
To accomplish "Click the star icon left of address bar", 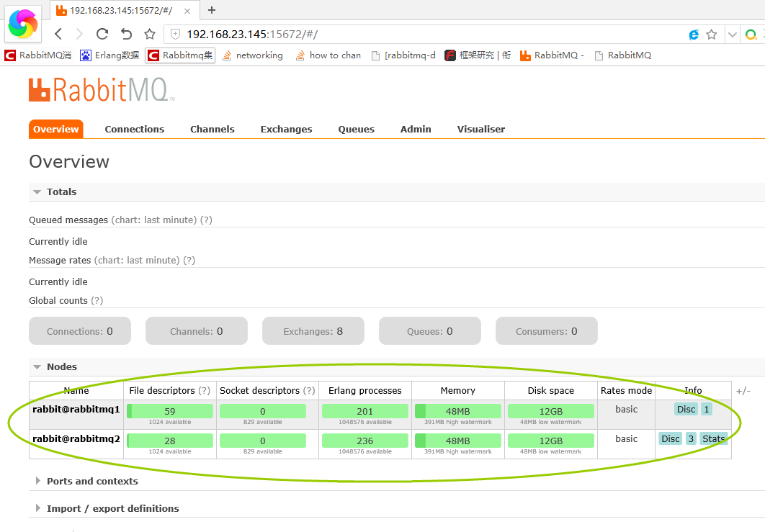I will (x=150, y=34).
